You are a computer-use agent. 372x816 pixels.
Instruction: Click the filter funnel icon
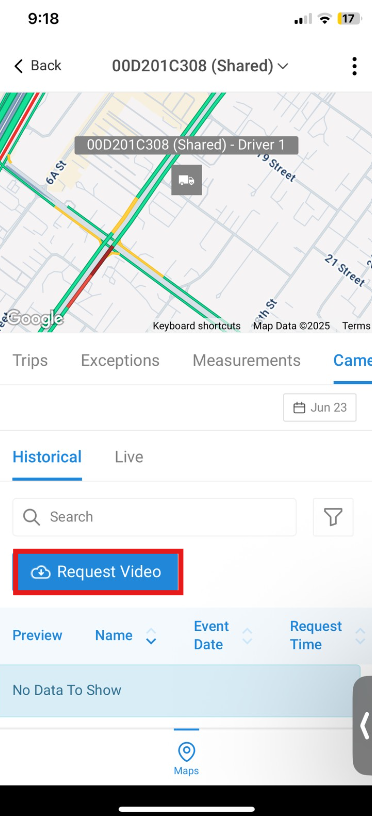[333, 517]
